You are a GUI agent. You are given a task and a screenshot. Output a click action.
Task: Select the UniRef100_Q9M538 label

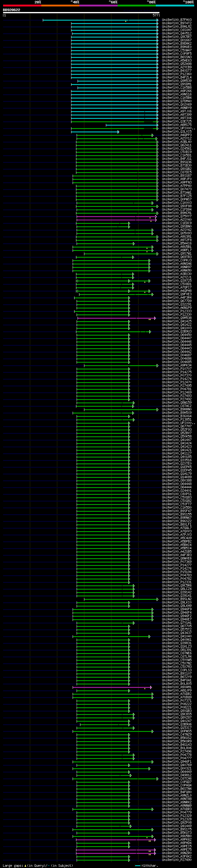[x=177, y=318]
